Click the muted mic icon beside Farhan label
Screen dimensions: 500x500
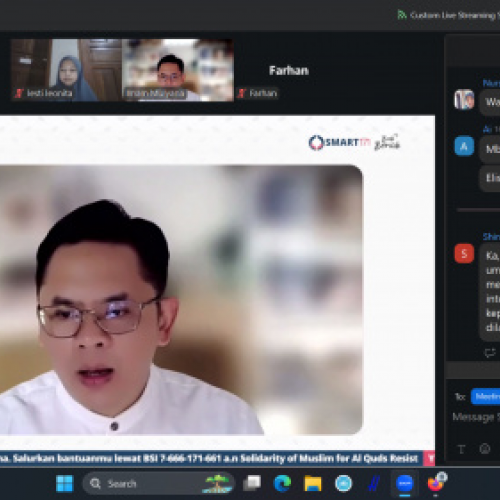point(242,93)
